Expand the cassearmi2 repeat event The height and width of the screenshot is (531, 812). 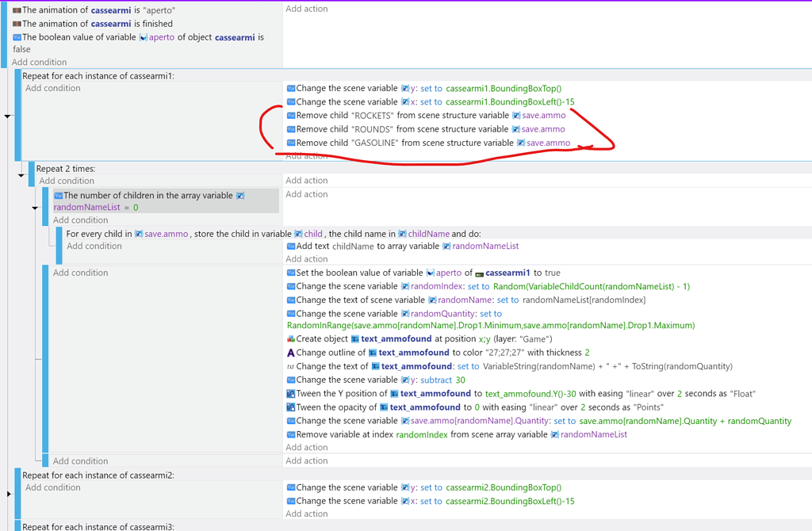tap(8, 494)
